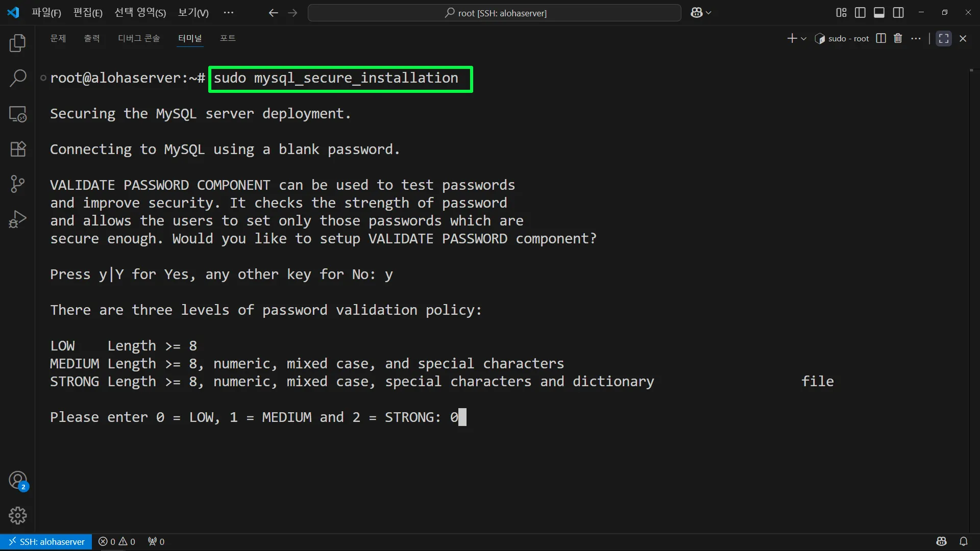The image size is (980, 551).
Task: Click the root [SSH: alohaserver] search box
Action: click(x=494, y=13)
